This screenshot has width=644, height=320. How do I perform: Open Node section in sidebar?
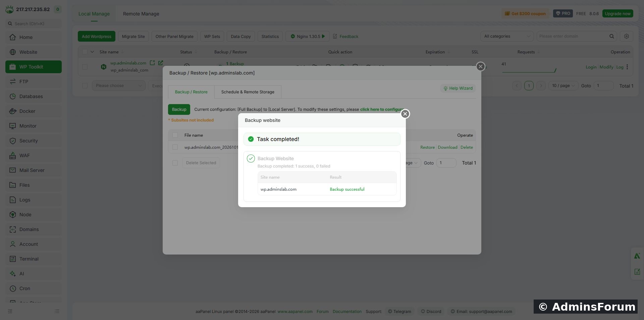click(x=34, y=215)
